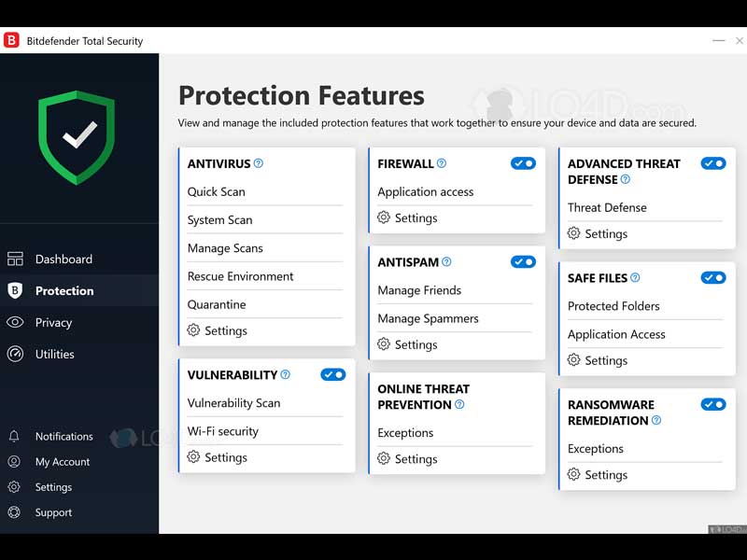
Task: Click the Support lifebuoy icon
Action: (14, 512)
